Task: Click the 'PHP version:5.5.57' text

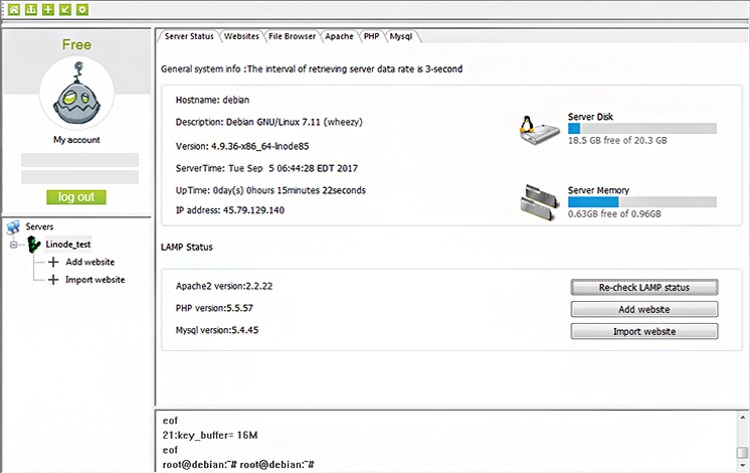Action: pos(214,308)
